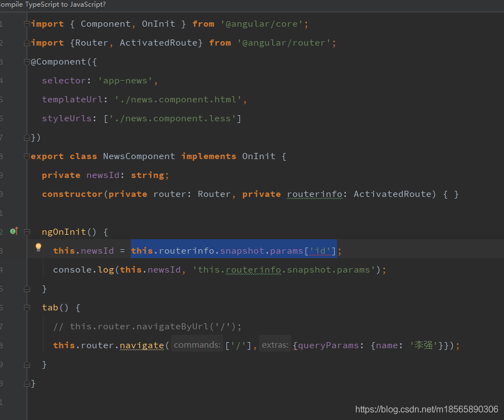Click the underlined 'id' key in params
The image size is (504, 420).
click(x=320, y=251)
